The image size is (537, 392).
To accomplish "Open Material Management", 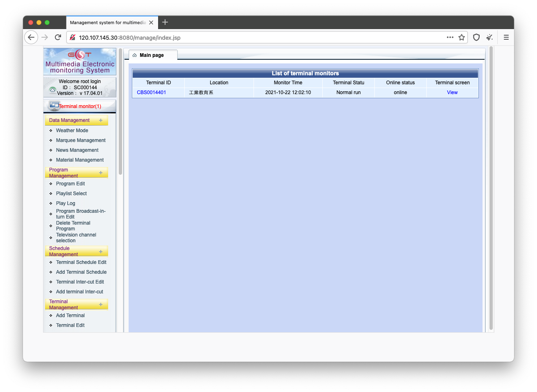I will pos(80,160).
